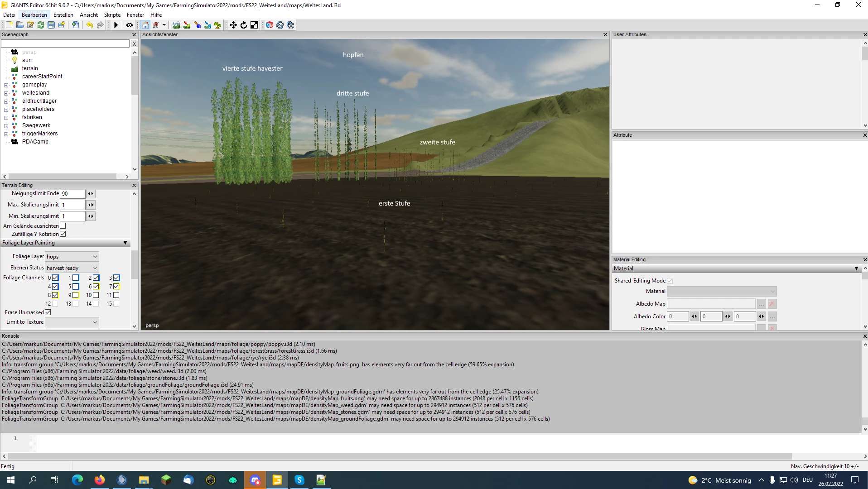Open the Ebenen Status 'harvest ready' dropdown
This screenshot has width=868, height=489.
[x=72, y=268]
